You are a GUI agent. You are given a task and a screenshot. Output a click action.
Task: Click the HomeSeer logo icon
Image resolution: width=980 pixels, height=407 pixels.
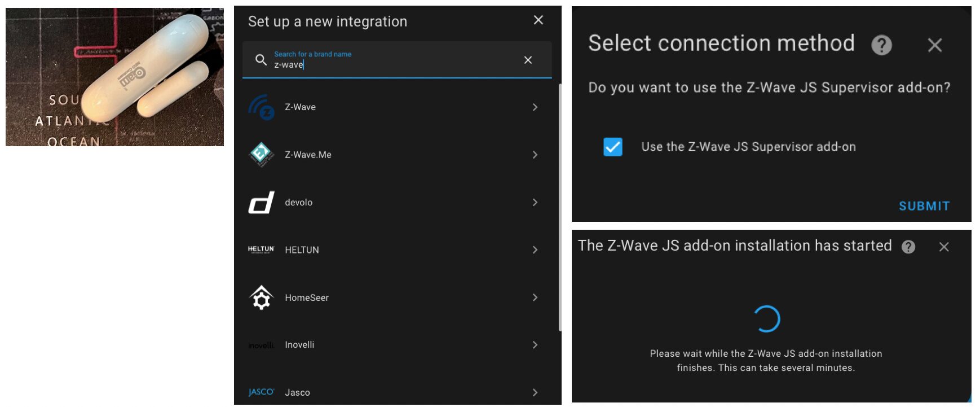pos(261,297)
